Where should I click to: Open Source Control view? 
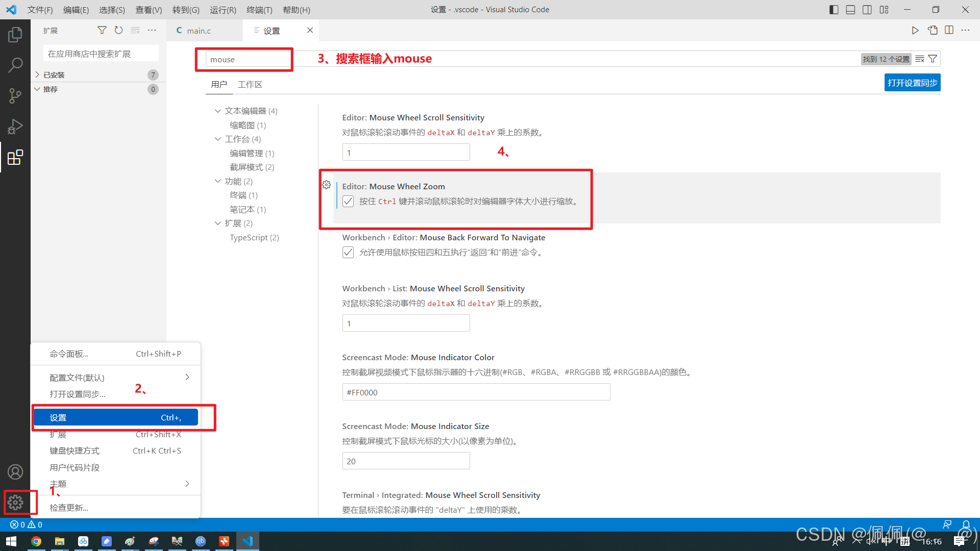(x=15, y=95)
